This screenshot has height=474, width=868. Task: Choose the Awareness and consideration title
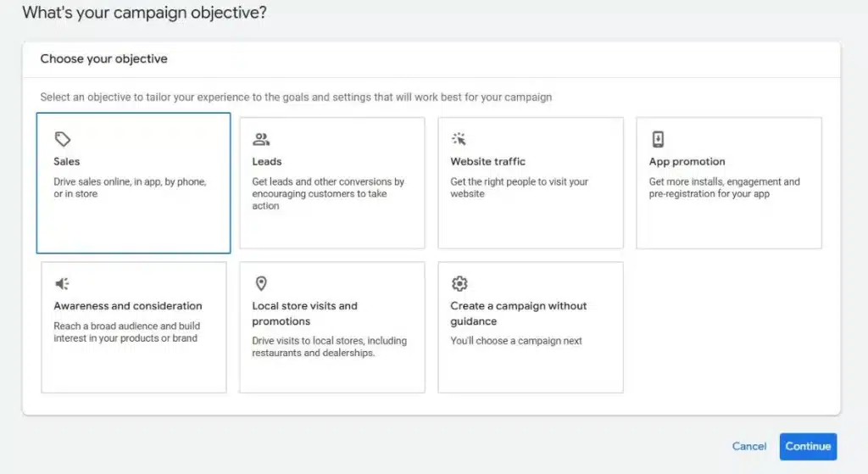(128, 305)
